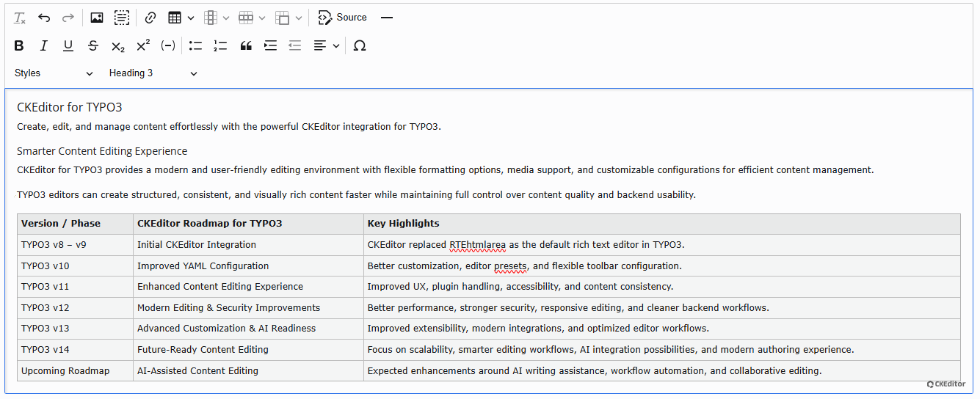Click the 'Initial CKEditor Integration' cell

248,245
